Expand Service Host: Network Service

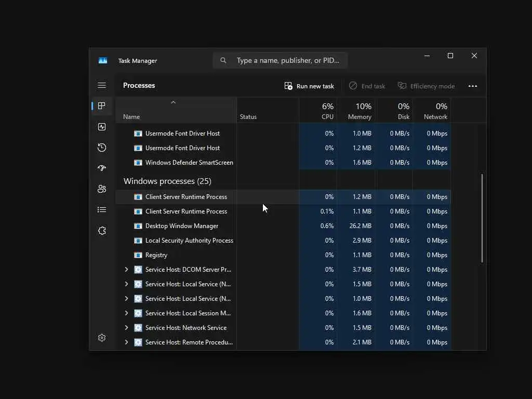[127, 328]
